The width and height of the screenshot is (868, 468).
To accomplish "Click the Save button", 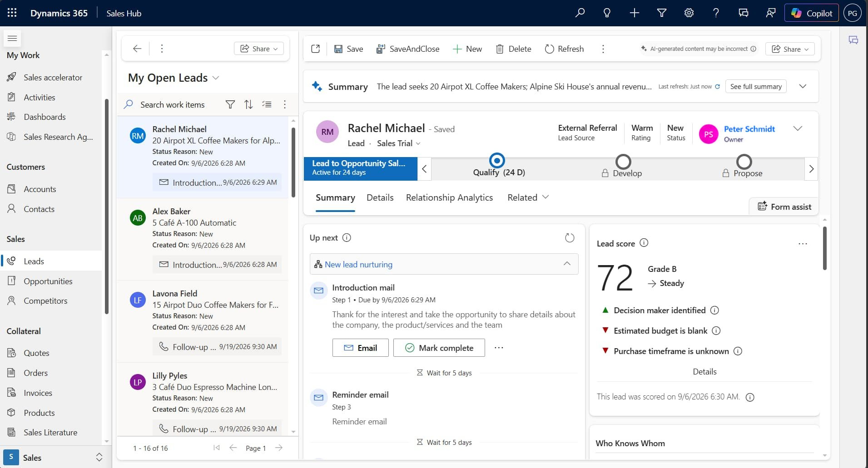I will [349, 49].
